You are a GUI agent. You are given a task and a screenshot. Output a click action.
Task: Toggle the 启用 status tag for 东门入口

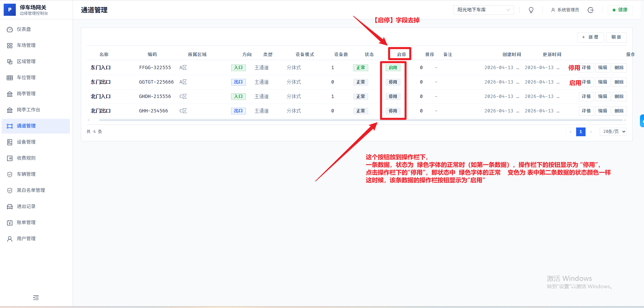[x=393, y=68]
